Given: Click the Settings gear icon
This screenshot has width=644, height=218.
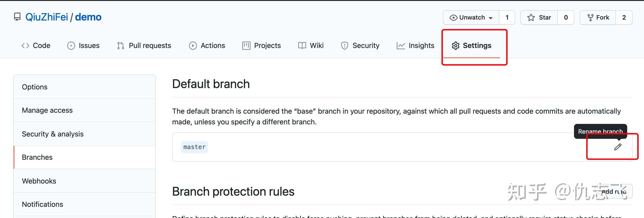Looking at the screenshot, I should [456, 45].
